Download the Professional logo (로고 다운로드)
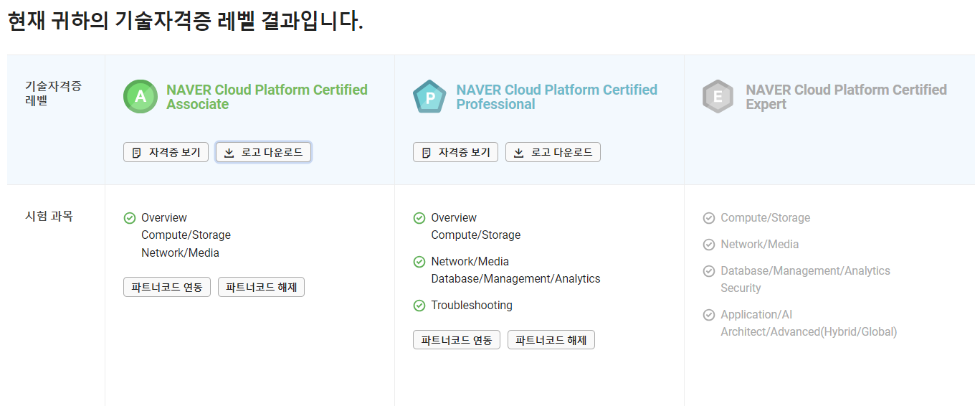Screen dimensions: 980x406 pyautogui.click(x=553, y=152)
